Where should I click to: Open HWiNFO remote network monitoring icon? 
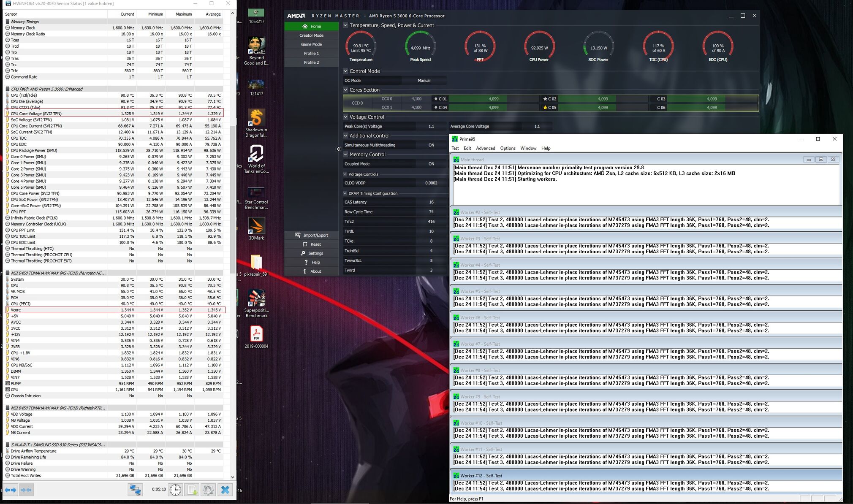135,490
